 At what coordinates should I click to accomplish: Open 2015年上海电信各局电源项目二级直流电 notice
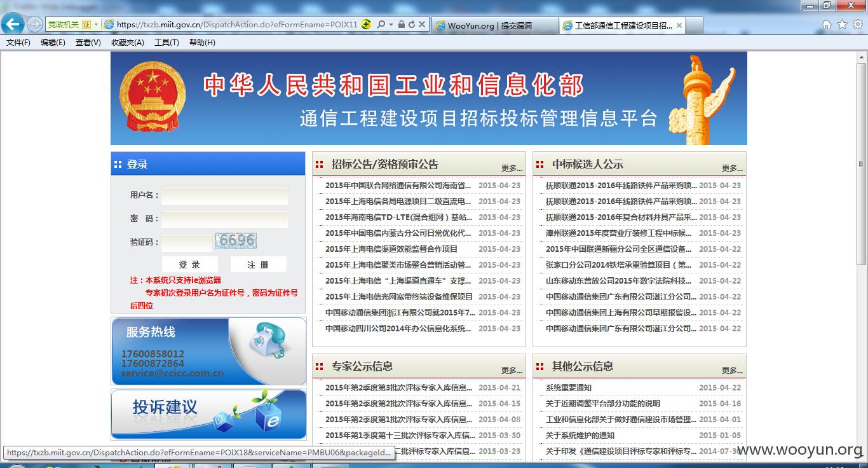pyautogui.click(x=398, y=202)
